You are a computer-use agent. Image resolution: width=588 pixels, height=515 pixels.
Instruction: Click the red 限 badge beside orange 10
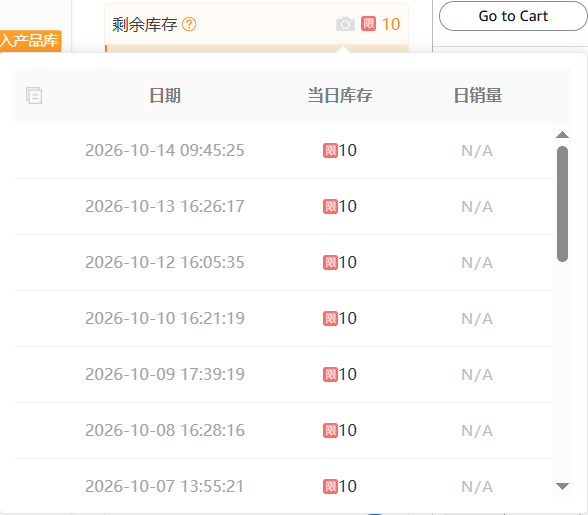(x=368, y=24)
